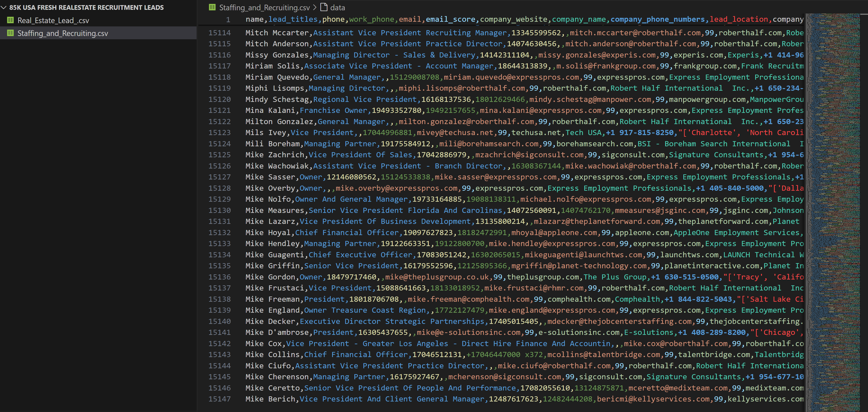The width and height of the screenshot is (868, 412).
Task: Click the breadcrumb chevron separator
Action: point(315,7)
